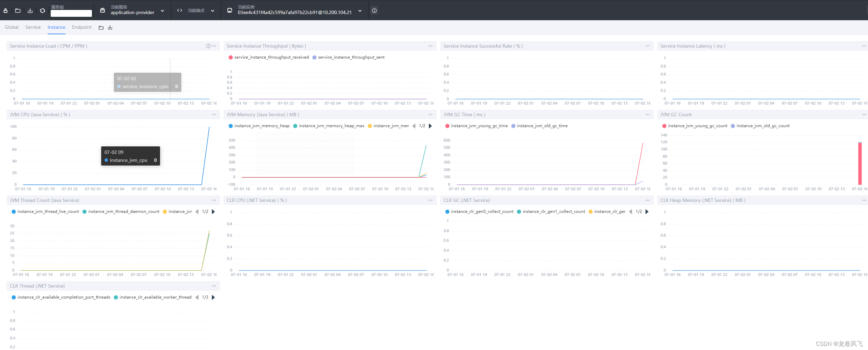The width and height of the screenshot is (868, 350).
Task: Click the lock icon in top toolbar
Action: tap(5, 11)
